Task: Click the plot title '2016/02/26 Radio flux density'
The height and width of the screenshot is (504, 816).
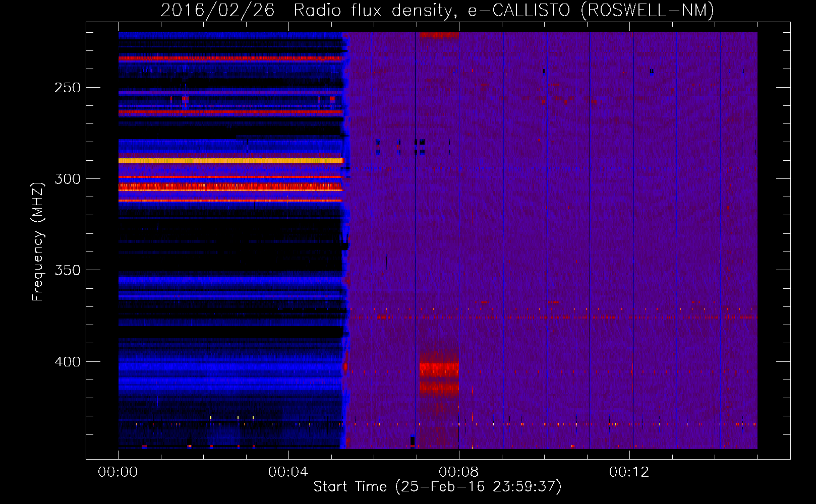Action: 437,10
